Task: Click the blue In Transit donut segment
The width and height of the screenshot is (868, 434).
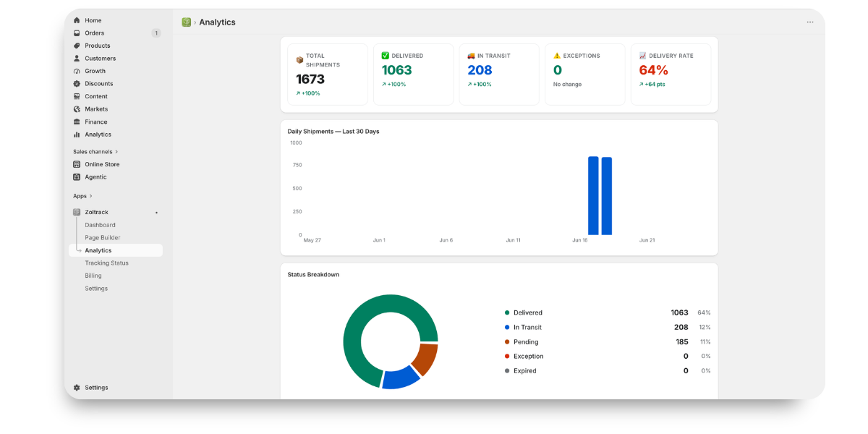Action: tap(400, 378)
